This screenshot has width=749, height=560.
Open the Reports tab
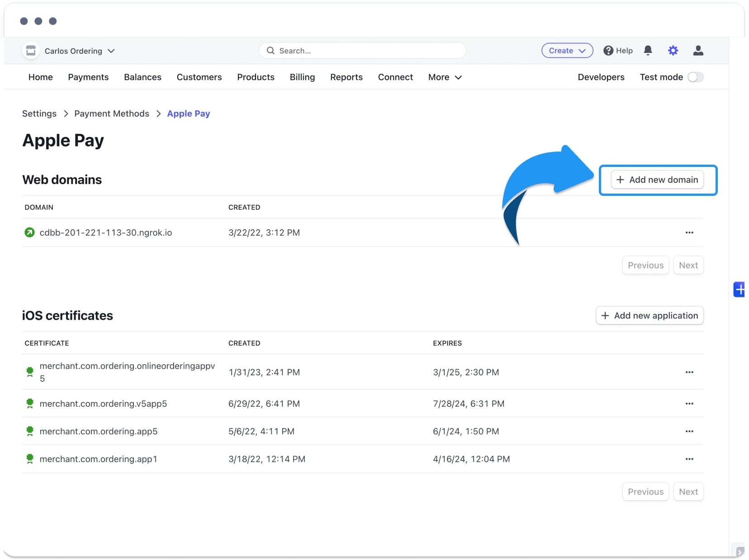tap(346, 77)
